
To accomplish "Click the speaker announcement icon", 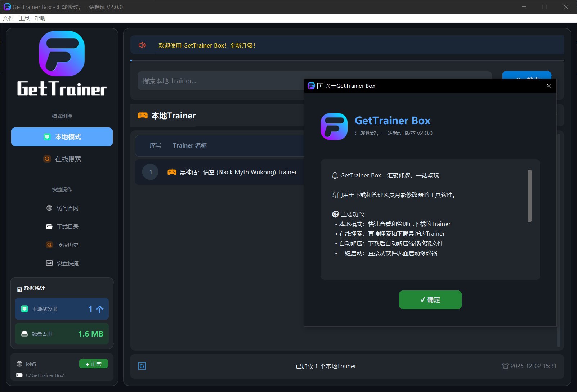I will [x=142, y=45].
